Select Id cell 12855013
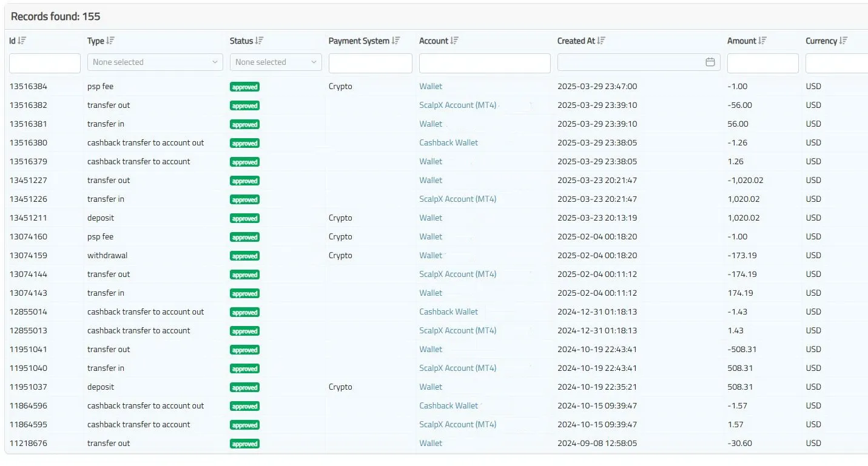This screenshot has width=868, height=466. (28, 330)
